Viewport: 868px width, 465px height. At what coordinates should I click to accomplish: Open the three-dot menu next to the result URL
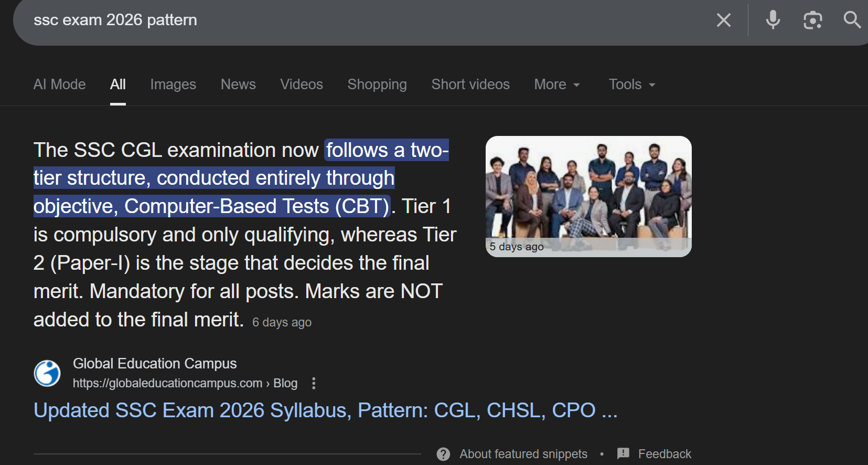click(x=313, y=383)
